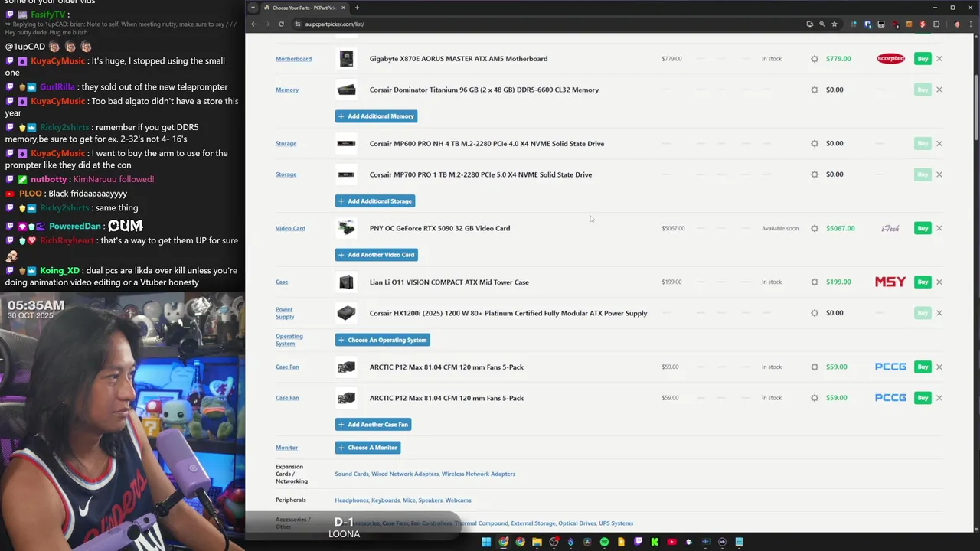This screenshot has height=551, width=980.
Task: Reload the page with the browser refresh icon
Action: click(x=281, y=24)
